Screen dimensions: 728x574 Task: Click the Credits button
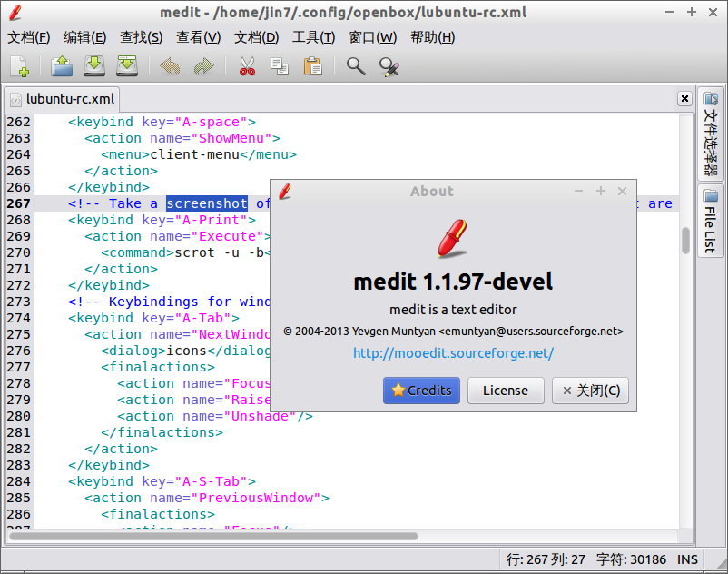[421, 391]
